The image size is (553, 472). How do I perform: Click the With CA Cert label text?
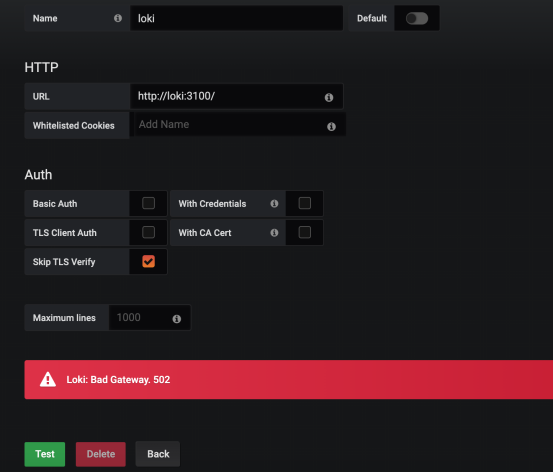click(x=205, y=233)
